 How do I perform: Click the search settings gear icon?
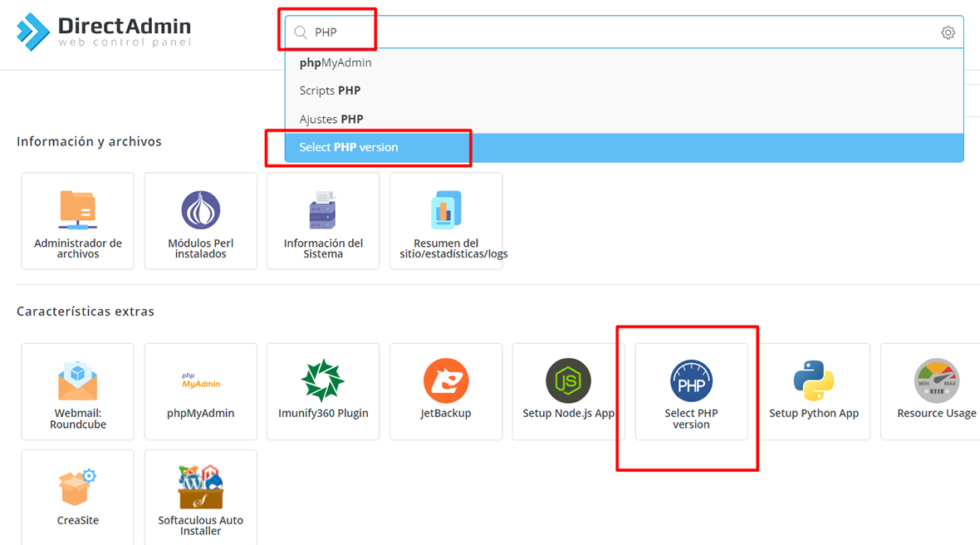[x=948, y=32]
